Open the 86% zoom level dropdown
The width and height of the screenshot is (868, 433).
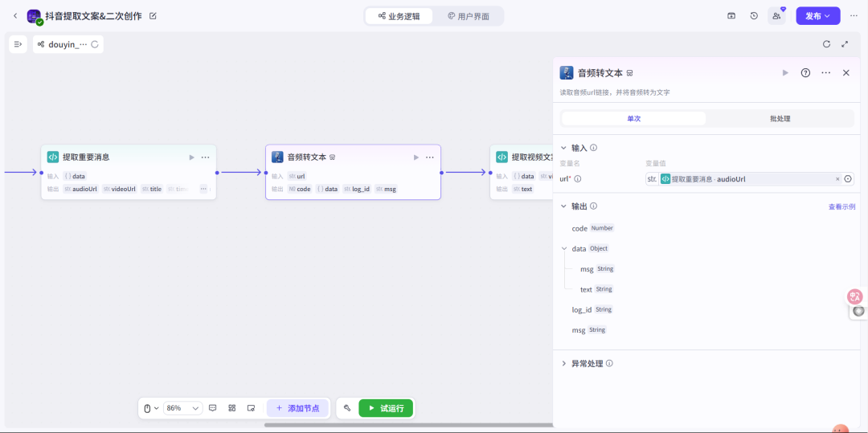[x=182, y=408]
